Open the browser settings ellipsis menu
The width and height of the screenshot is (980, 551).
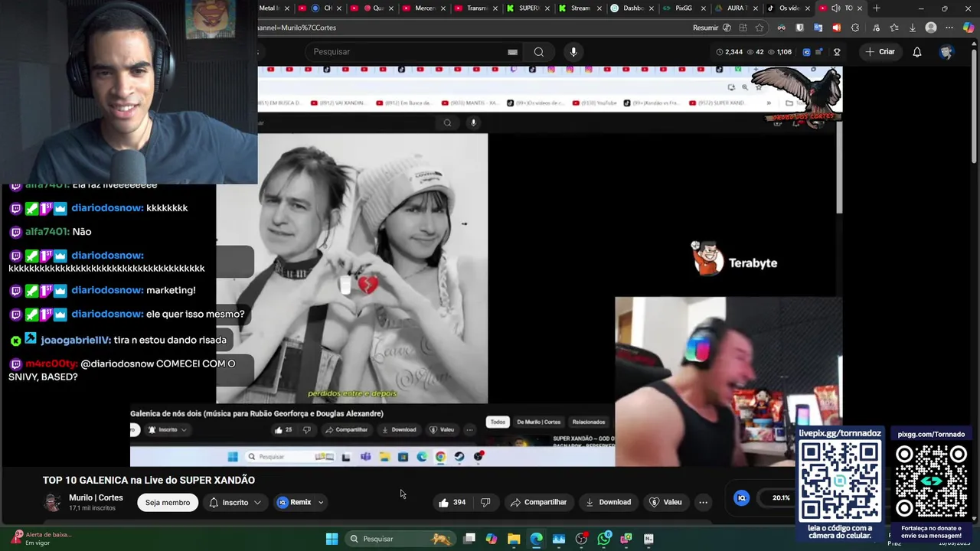949,28
